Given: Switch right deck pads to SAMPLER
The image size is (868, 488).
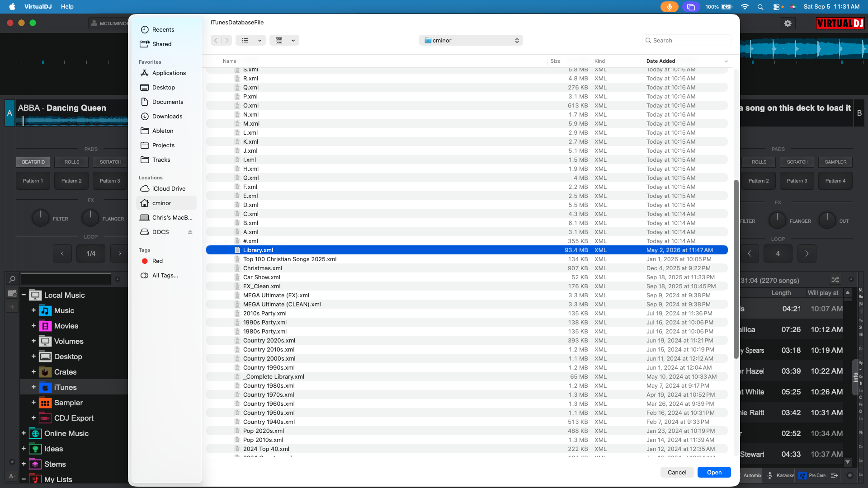Looking at the screenshot, I should 835,162.
